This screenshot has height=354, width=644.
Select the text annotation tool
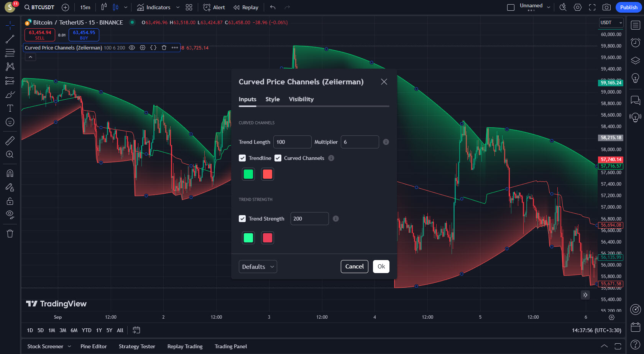click(x=10, y=108)
